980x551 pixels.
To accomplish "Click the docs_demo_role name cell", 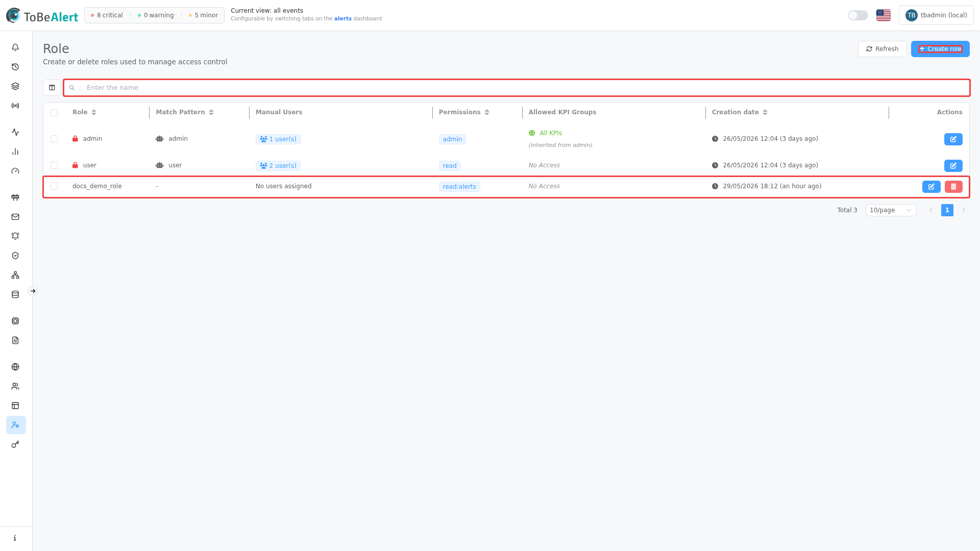I will (97, 186).
